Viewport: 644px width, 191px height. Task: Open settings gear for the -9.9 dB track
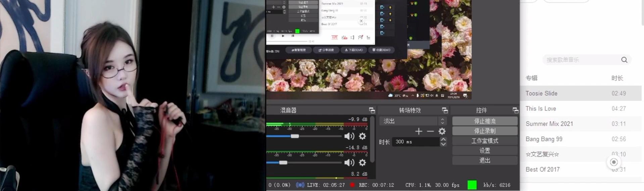(x=362, y=136)
